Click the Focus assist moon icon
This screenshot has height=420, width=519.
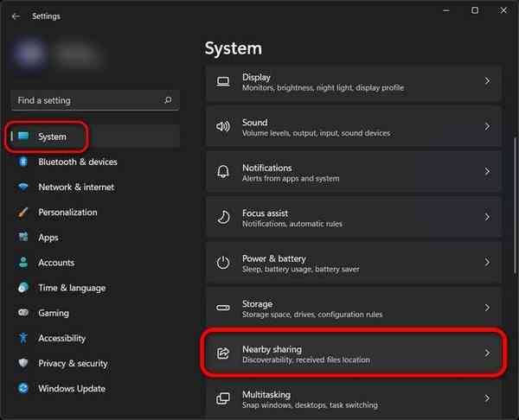pyautogui.click(x=223, y=217)
